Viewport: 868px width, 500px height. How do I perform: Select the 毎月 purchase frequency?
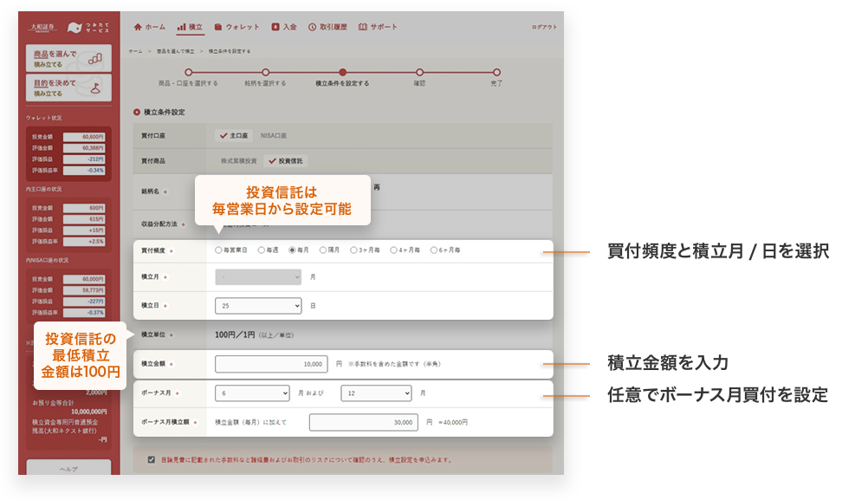pos(292,250)
